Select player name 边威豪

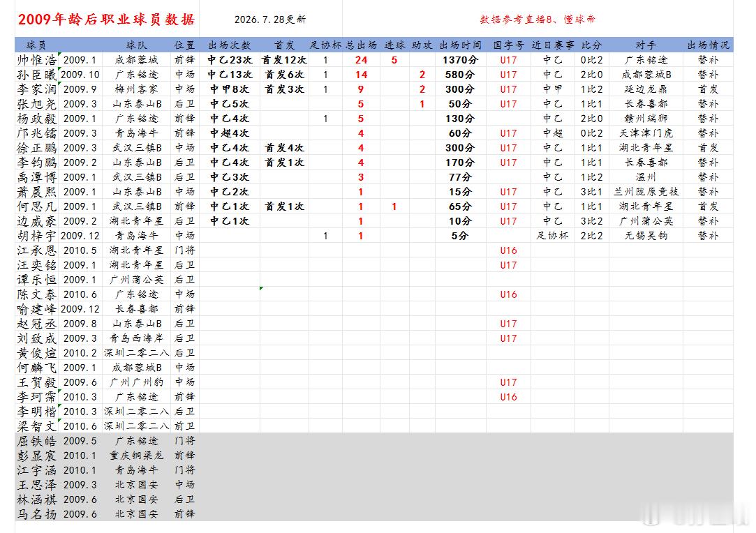pyautogui.click(x=36, y=221)
